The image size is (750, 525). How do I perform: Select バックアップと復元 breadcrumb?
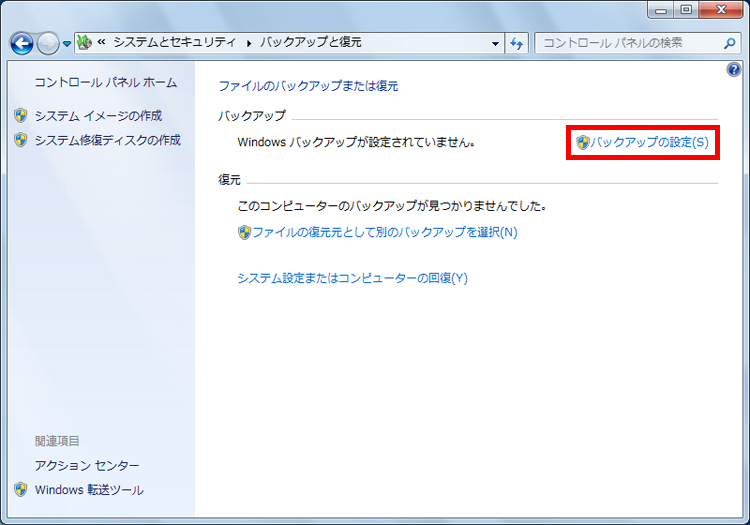[x=310, y=42]
